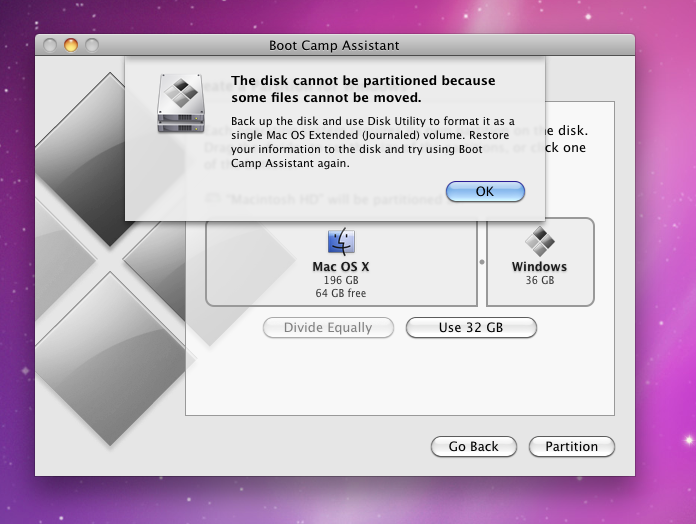Click the Use 32 GB button
The image size is (696, 524).
(x=471, y=327)
